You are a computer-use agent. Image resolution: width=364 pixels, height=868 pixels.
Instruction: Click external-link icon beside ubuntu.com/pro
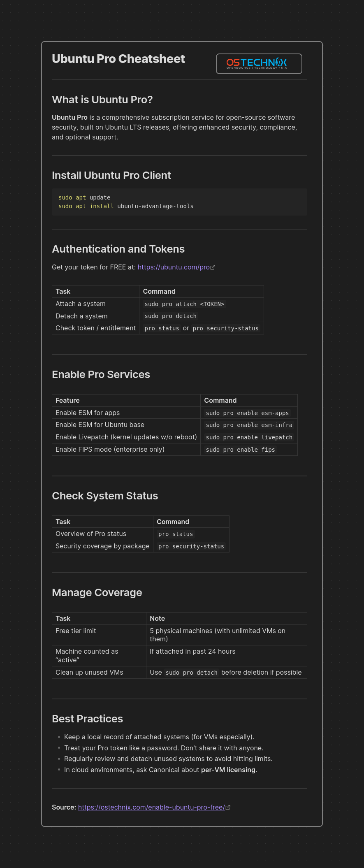[x=213, y=267]
